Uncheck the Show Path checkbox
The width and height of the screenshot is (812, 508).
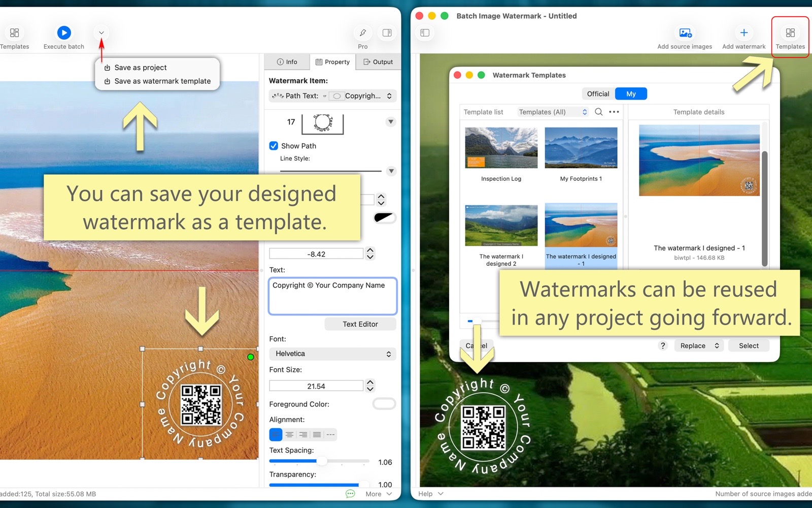click(x=274, y=146)
